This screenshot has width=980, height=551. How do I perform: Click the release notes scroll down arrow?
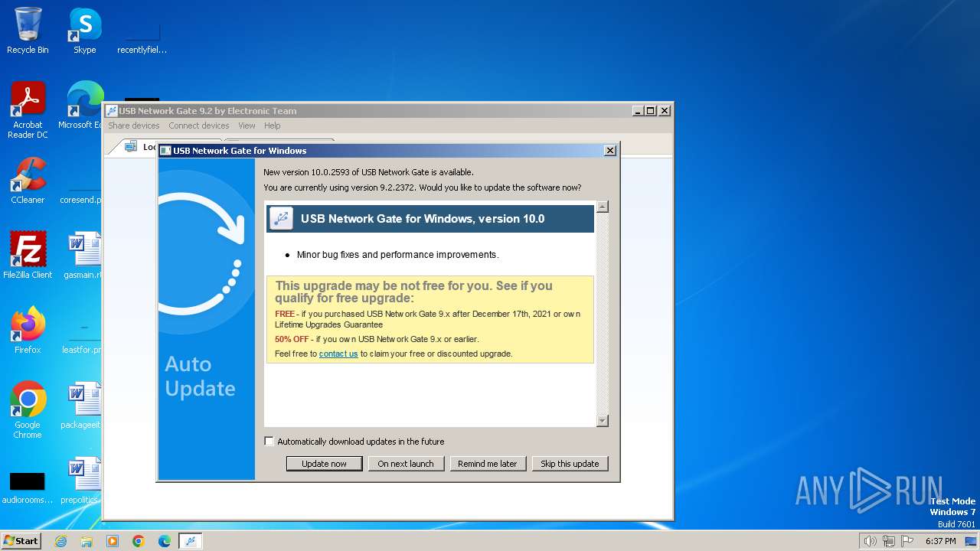[x=603, y=421]
